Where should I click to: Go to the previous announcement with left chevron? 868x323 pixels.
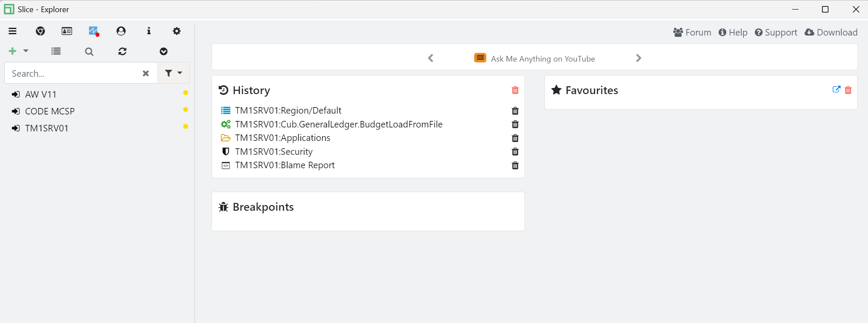pyautogui.click(x=431, y=58)
